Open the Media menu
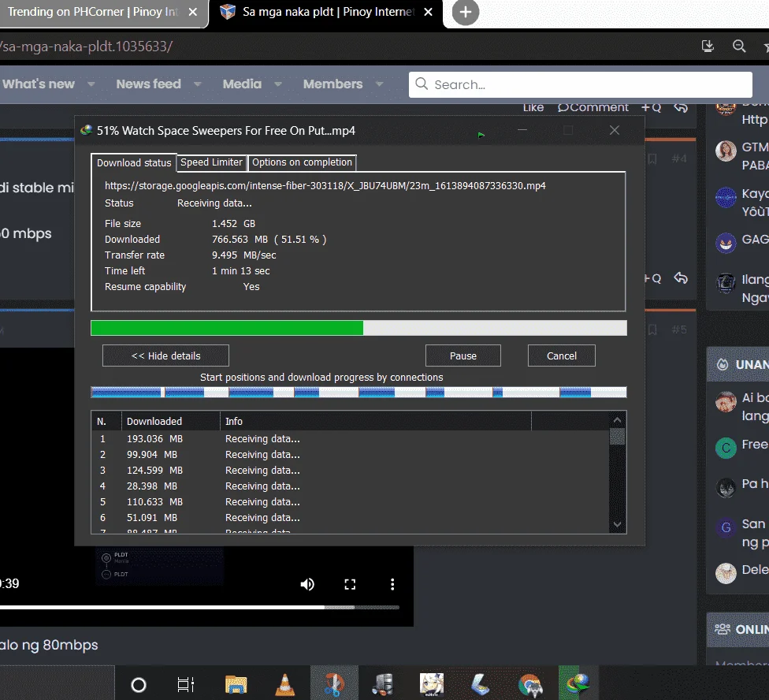769x700 pixels. point(242,84)
